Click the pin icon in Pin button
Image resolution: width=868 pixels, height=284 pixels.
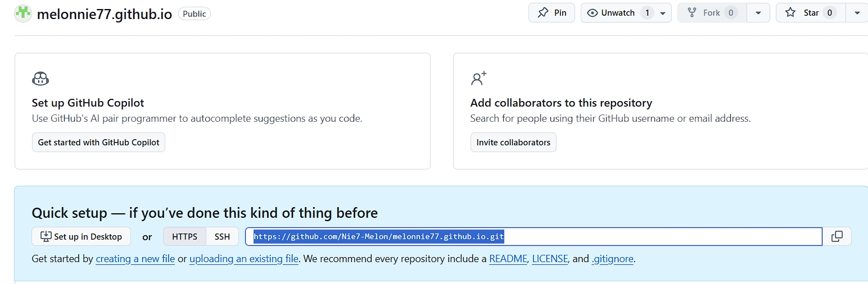click(x=542, y=12)
